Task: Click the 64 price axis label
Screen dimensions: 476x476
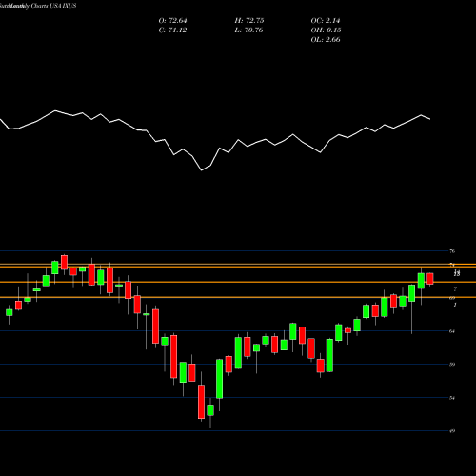Action: 452,331
